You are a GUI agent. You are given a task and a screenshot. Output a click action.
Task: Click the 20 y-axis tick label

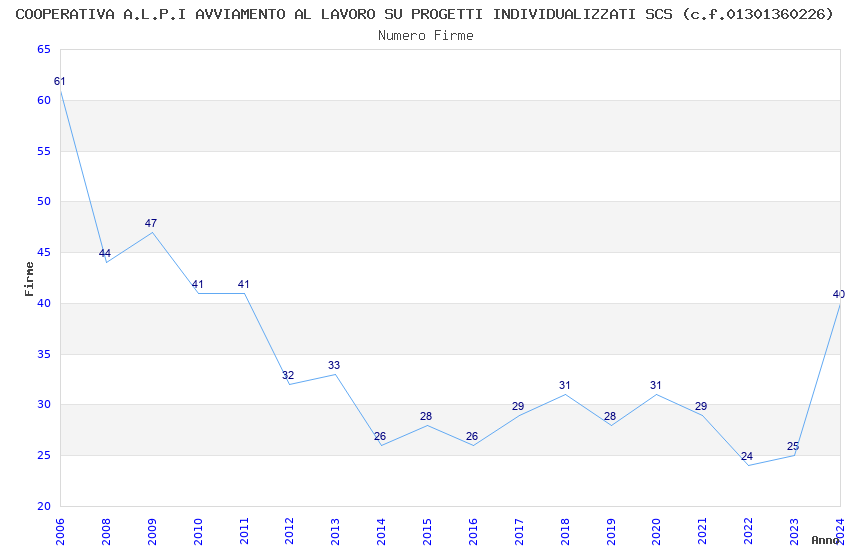tap(44, 506)
